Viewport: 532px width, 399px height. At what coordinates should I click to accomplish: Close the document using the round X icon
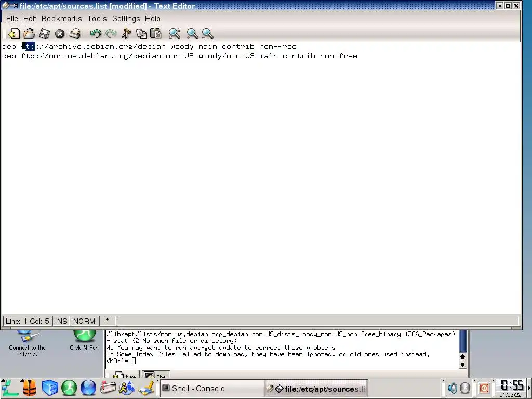[x=60, y=34]
